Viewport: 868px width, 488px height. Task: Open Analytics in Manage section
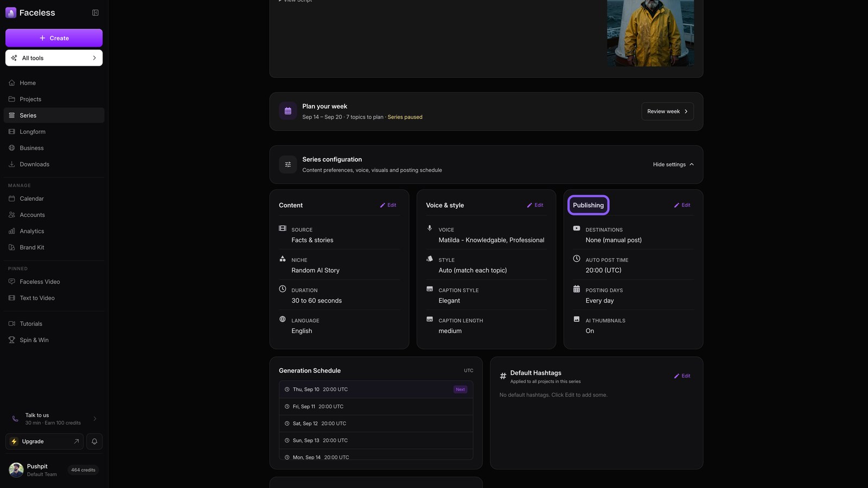(x=54, y=231)
